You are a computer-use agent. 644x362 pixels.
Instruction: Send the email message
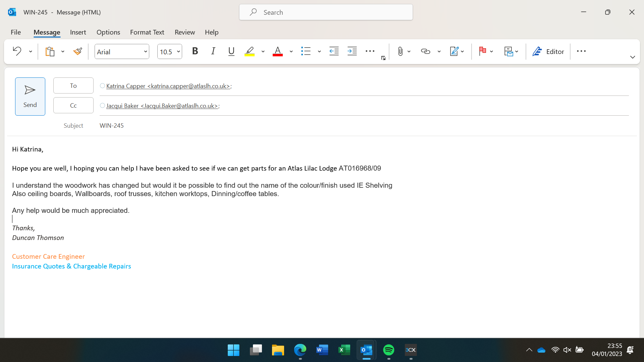click(30, 97)
